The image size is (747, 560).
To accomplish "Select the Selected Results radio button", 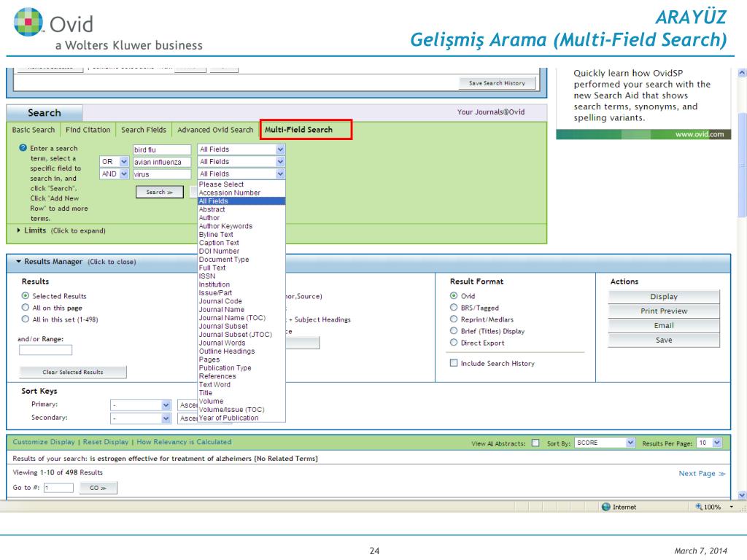I will tap(26, 296).
